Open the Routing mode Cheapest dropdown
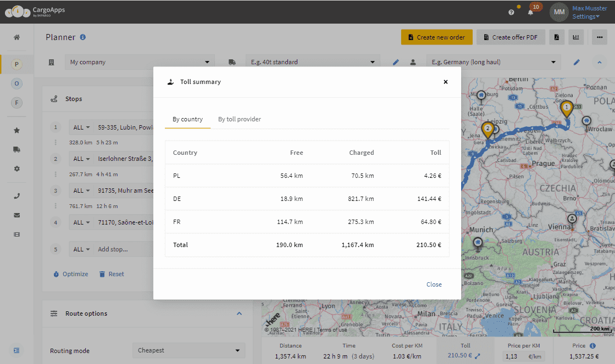 (x=189, y=350)
